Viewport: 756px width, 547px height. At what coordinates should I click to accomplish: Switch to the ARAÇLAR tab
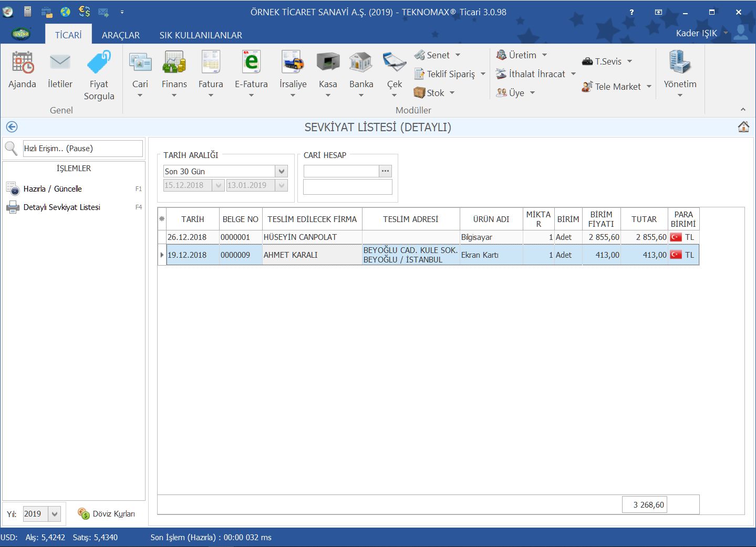pos(121,35)
